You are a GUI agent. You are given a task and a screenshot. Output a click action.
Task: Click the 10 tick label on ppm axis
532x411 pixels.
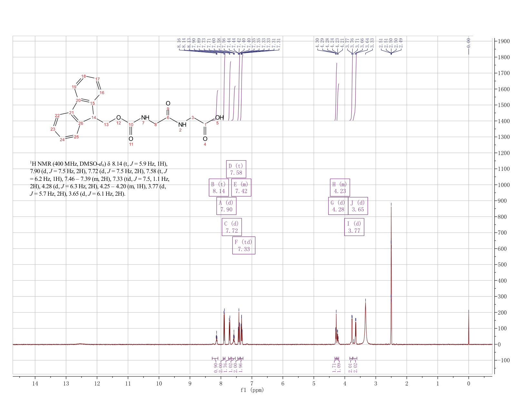(159, 383)
